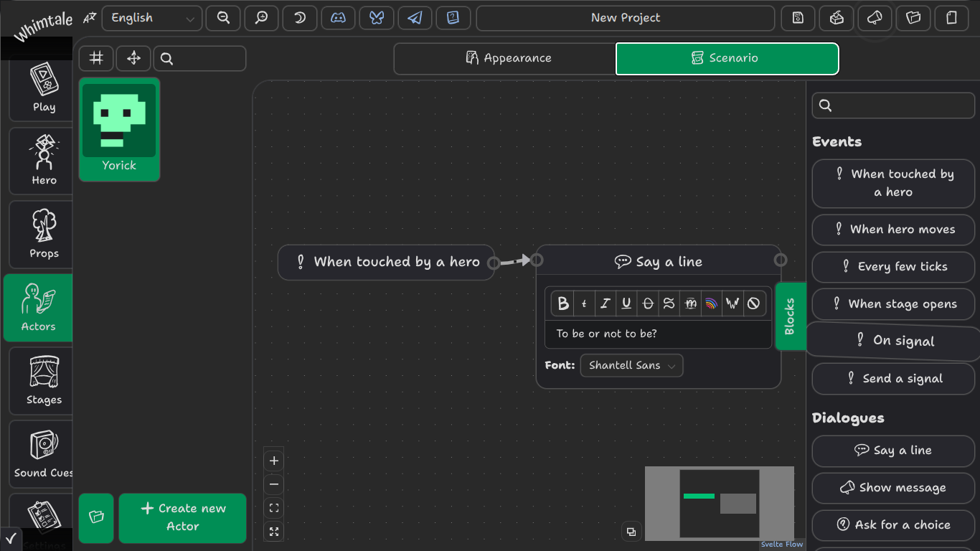Open the Actors section in sidebar
The height and width of the screenshot is (551, 980).
(38, 308)
